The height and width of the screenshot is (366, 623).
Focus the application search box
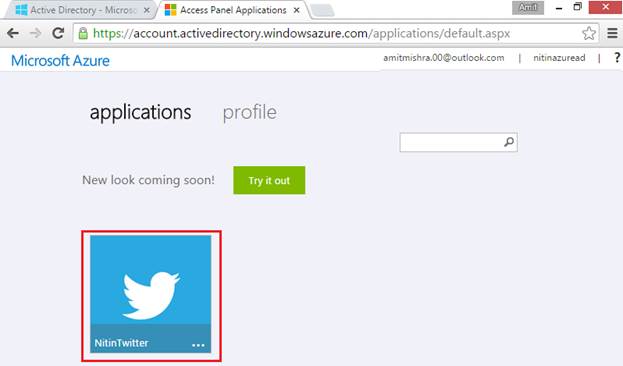[x=459, y=142]
